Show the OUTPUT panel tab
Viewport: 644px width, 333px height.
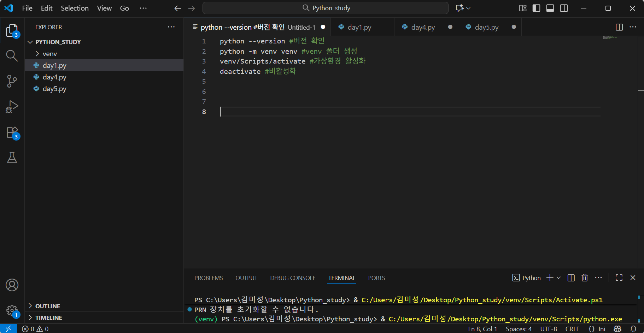point(246,278)
